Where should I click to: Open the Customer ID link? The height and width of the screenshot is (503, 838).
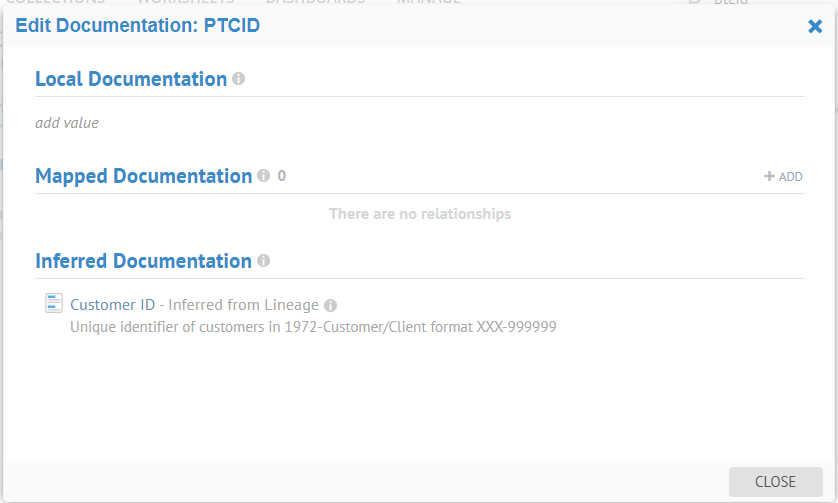112,305
